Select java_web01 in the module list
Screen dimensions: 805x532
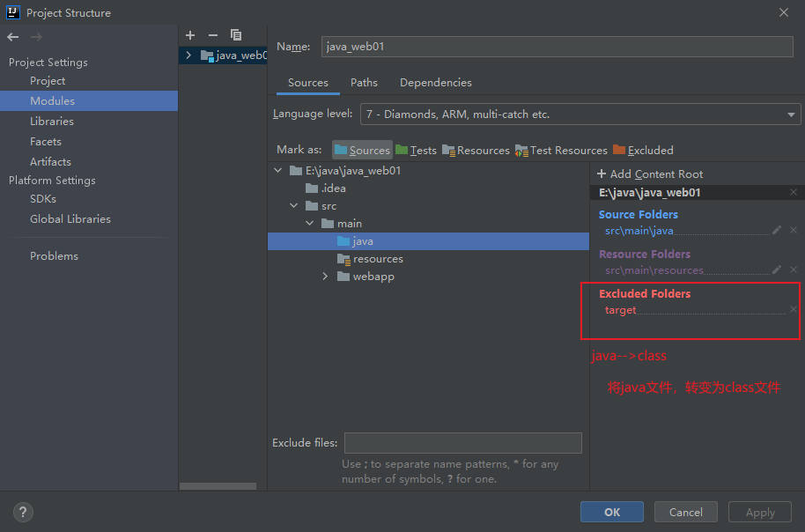pyautogui.click(x=224, y=55)
